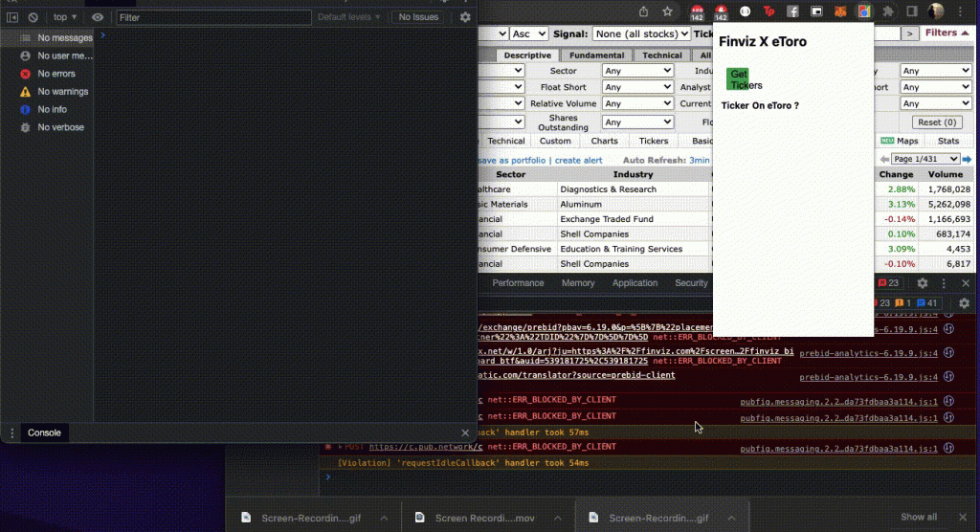This screenshot has width=980, height=532.
Task: Select No errors in console sidebar
Action: coord(56,74)
